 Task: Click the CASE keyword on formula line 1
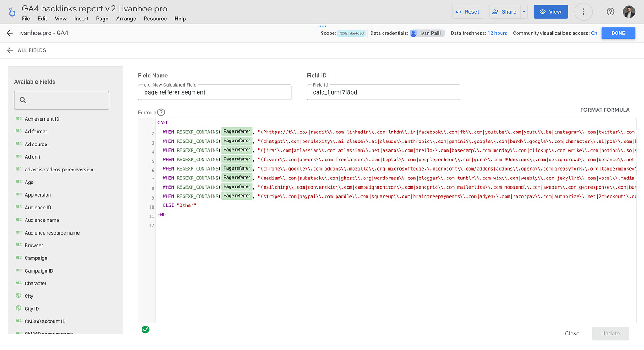tap(163, 122)
